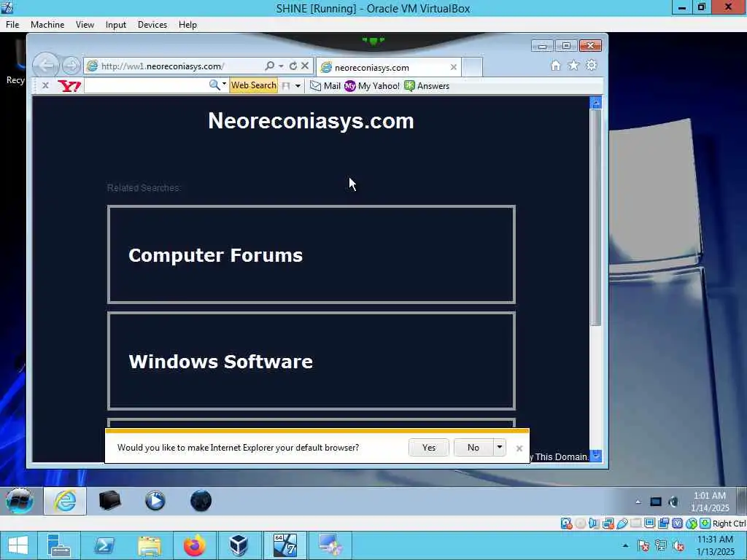Open VirtualBox Help menu

coord(187,25)
